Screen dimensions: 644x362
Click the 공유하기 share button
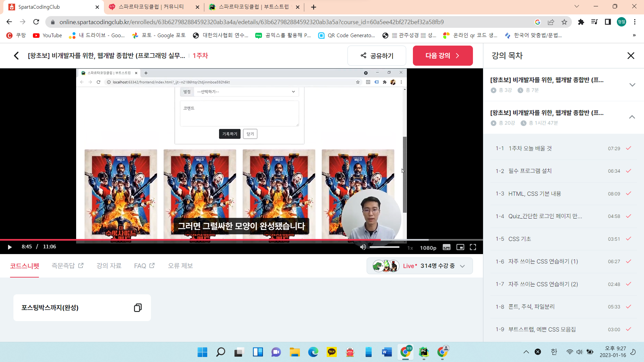(x=377, y=56)
